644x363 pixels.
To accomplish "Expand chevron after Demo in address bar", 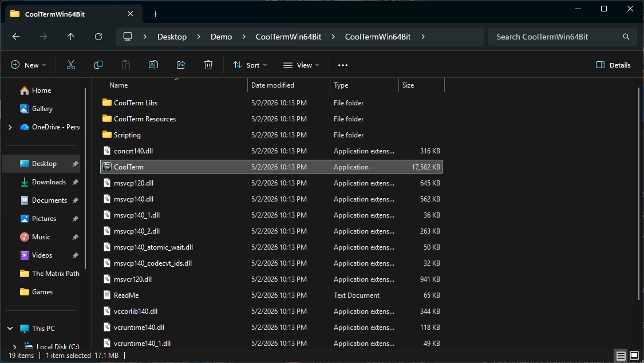I will tap(244, 37).
